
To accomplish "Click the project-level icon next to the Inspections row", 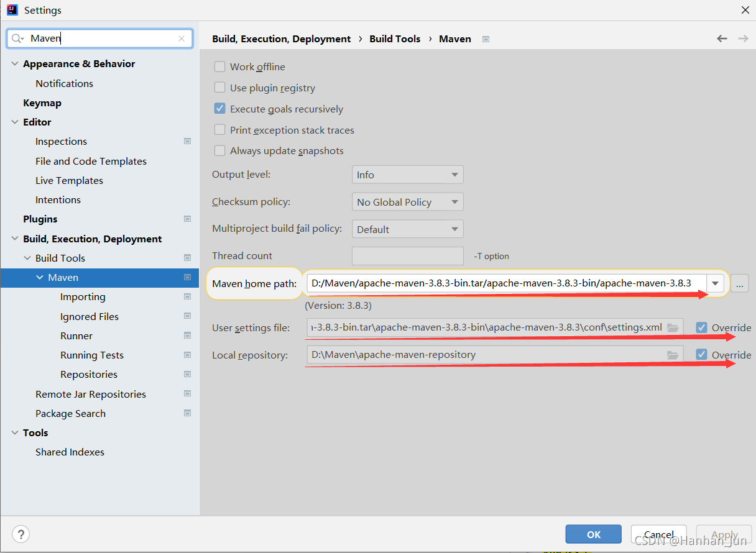I will click(x=187, y=142).
